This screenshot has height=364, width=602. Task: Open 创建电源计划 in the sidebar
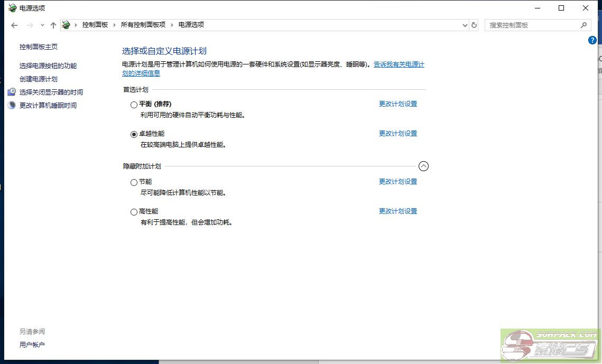coord(38,79)
